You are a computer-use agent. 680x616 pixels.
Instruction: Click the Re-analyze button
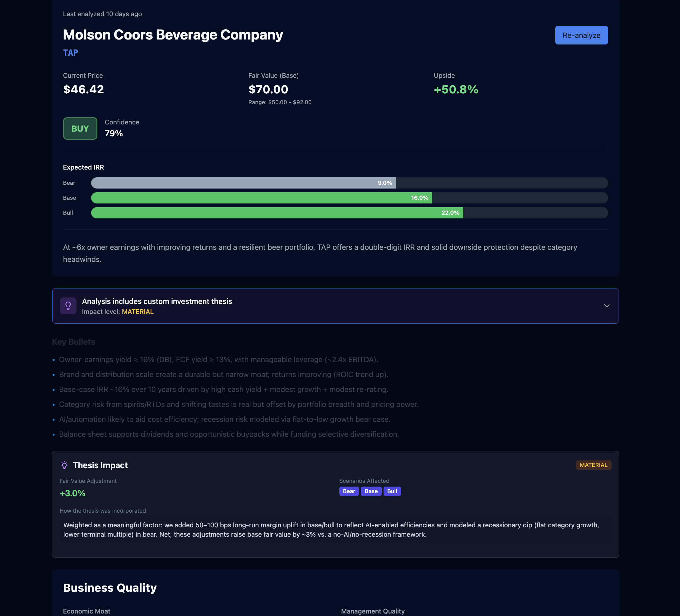tap(581, 35)
